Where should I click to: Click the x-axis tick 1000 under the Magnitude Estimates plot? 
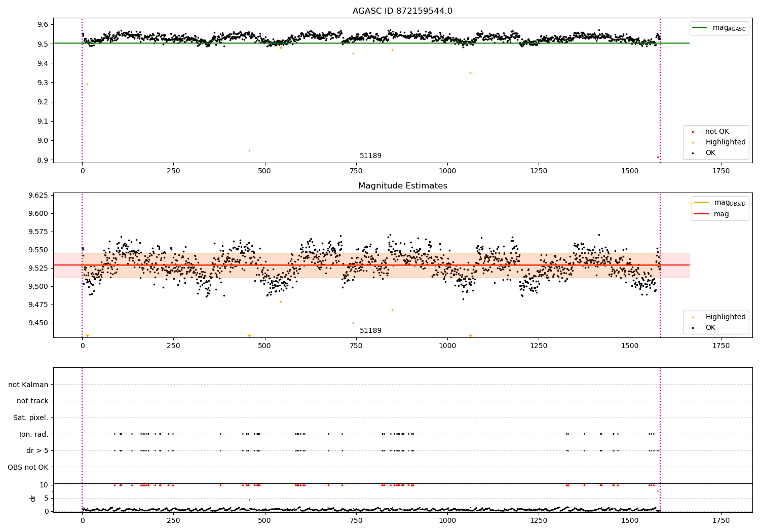pyautogui.click(x=447, y=346)
